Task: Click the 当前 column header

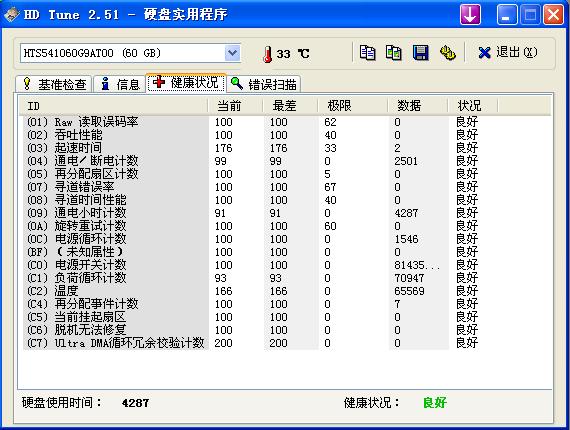Action: pos(235,106)
